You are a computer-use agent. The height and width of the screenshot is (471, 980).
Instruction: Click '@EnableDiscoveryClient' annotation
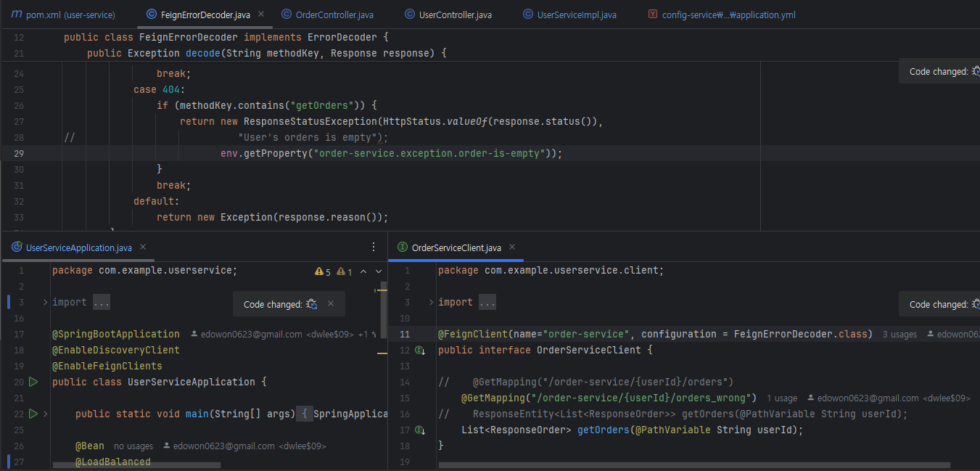[115, 350]
